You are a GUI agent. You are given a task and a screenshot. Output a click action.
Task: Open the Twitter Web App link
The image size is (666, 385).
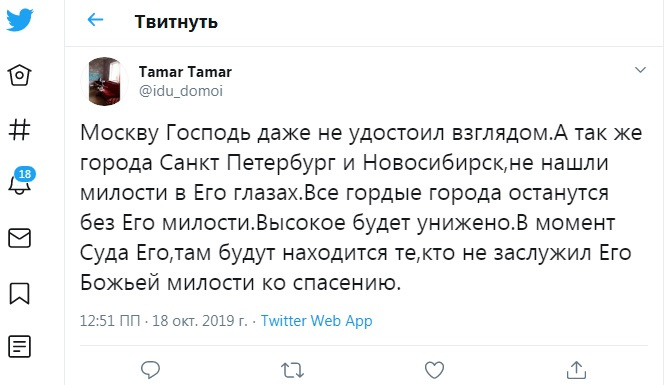point(316,321)
